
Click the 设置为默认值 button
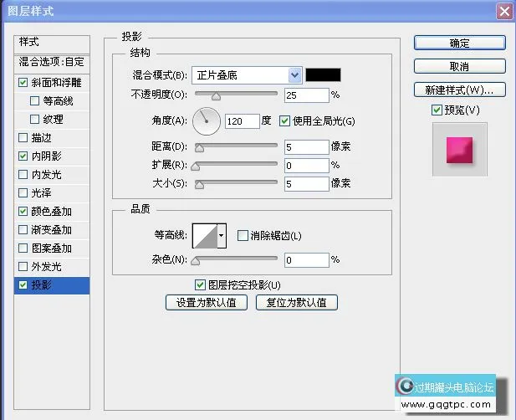pyautogui.click(x=206, y=303)
